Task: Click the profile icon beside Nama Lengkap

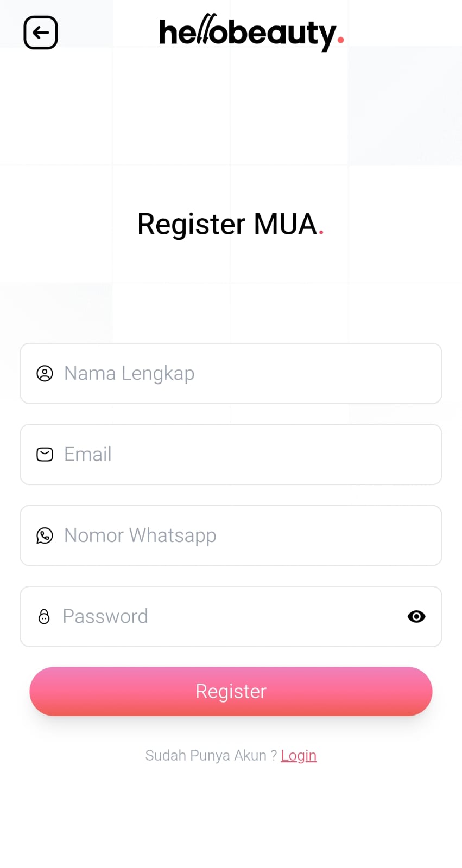Action: [45, 373]
